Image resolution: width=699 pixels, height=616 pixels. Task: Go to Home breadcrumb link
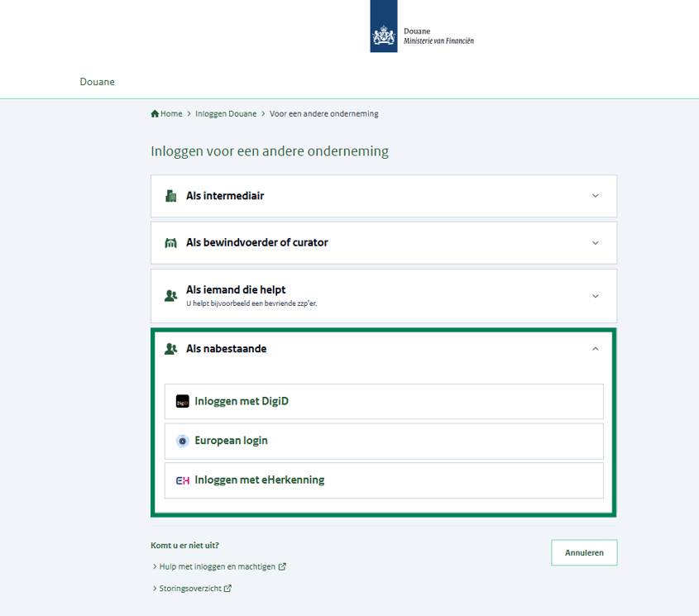point(171,113)
